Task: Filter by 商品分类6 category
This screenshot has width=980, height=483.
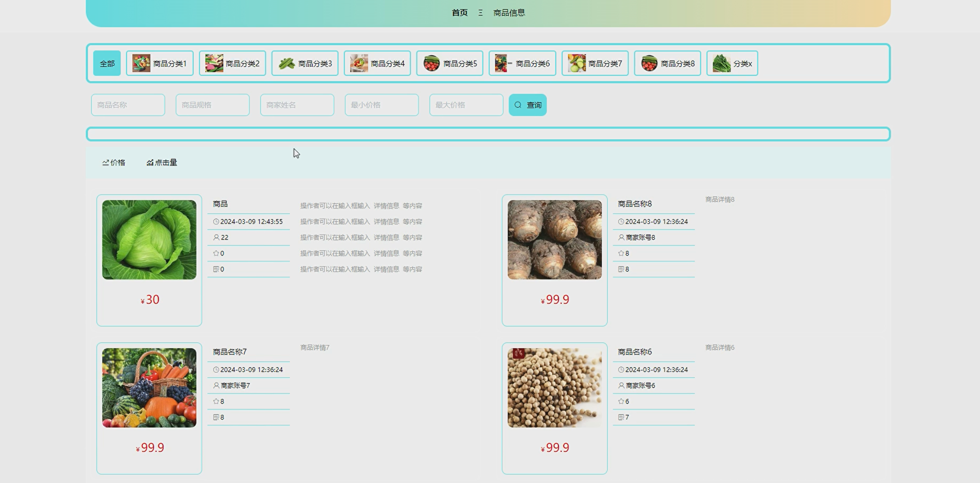Action: (x=522, y=63)
